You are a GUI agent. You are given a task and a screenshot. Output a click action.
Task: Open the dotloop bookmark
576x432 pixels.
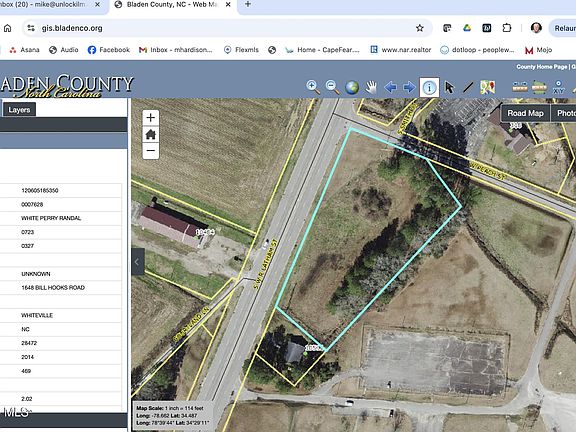pyautogui.click(x=477, y=50)
